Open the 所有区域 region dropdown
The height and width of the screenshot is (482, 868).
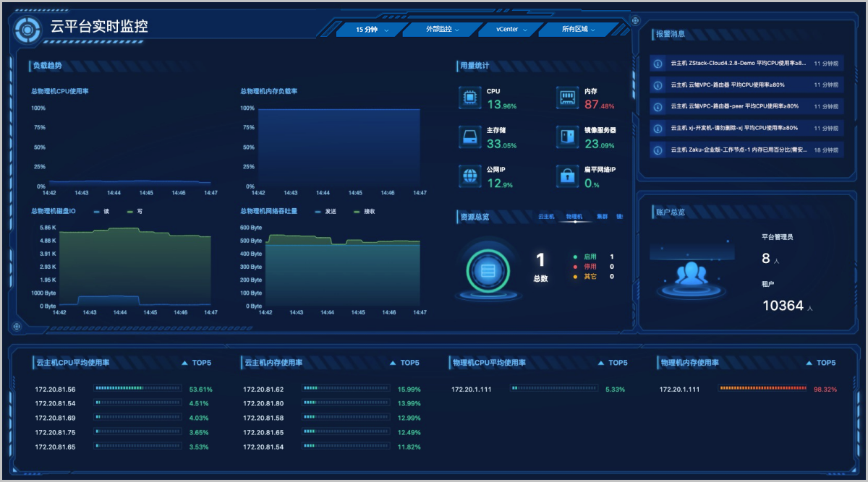(x=578, y=30)
